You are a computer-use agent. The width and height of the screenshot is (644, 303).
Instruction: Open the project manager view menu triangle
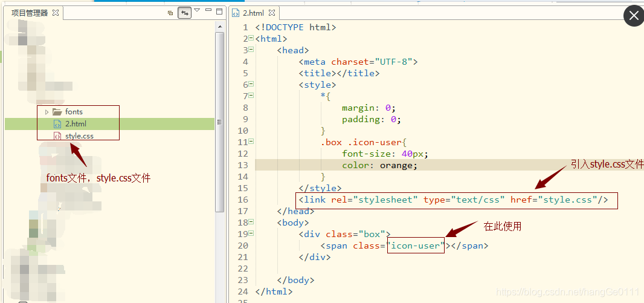[197, 10]
